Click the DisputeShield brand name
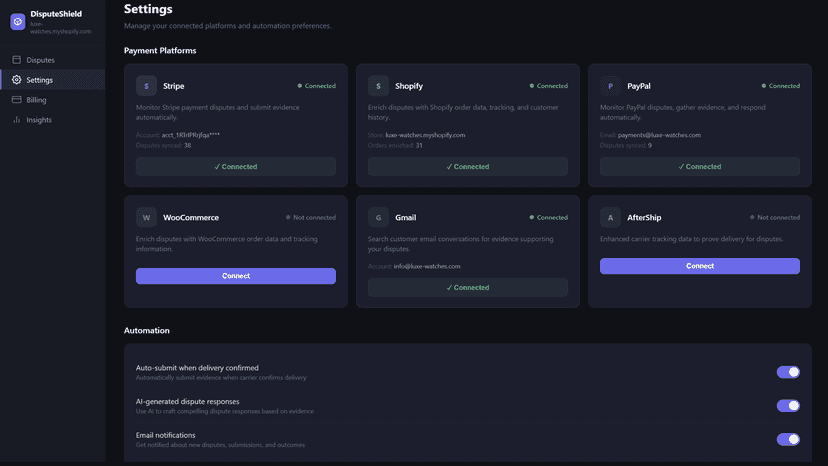 click(56, 14)
